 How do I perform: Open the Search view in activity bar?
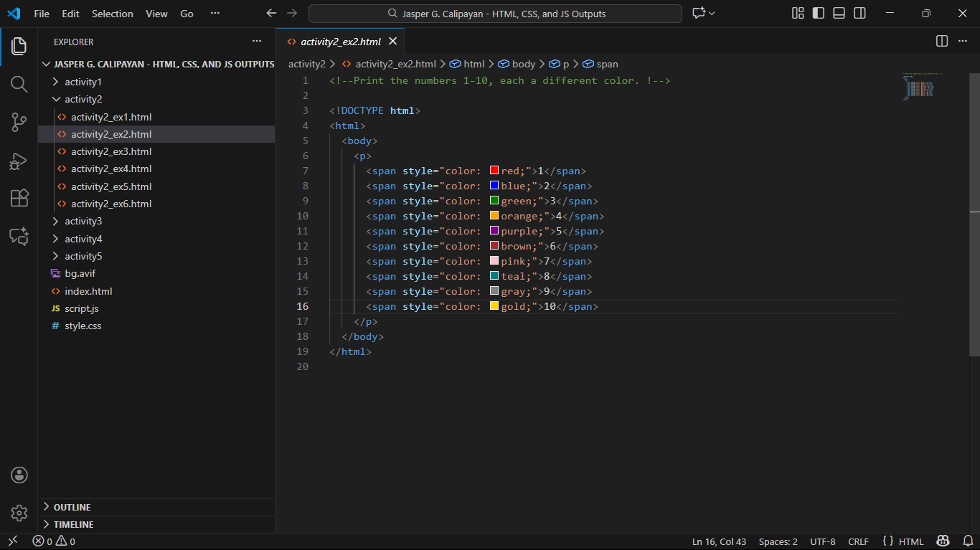coord(19,84)
